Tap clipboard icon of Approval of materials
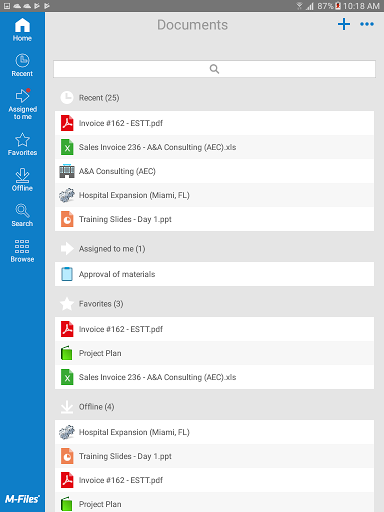This screenshot has width=384, height=512. [67, 274]
